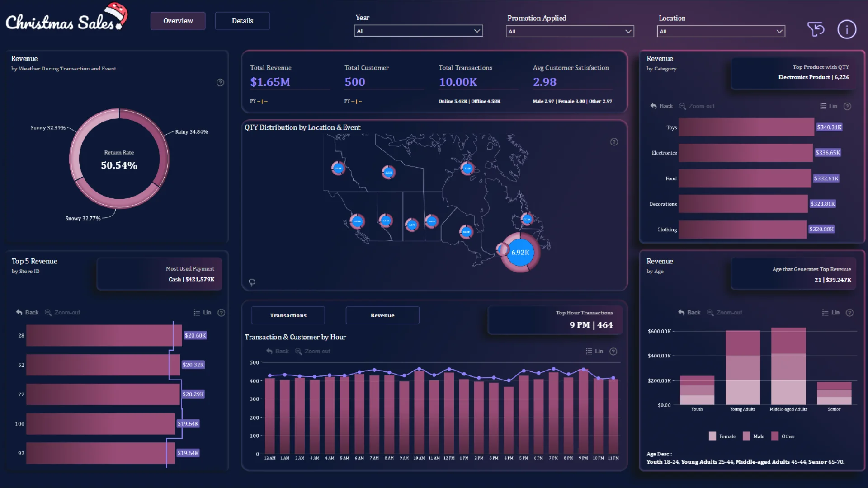Click the Total Transactions 10.00K value
This screenshot has width=868, height=488.
pos(458,82)
